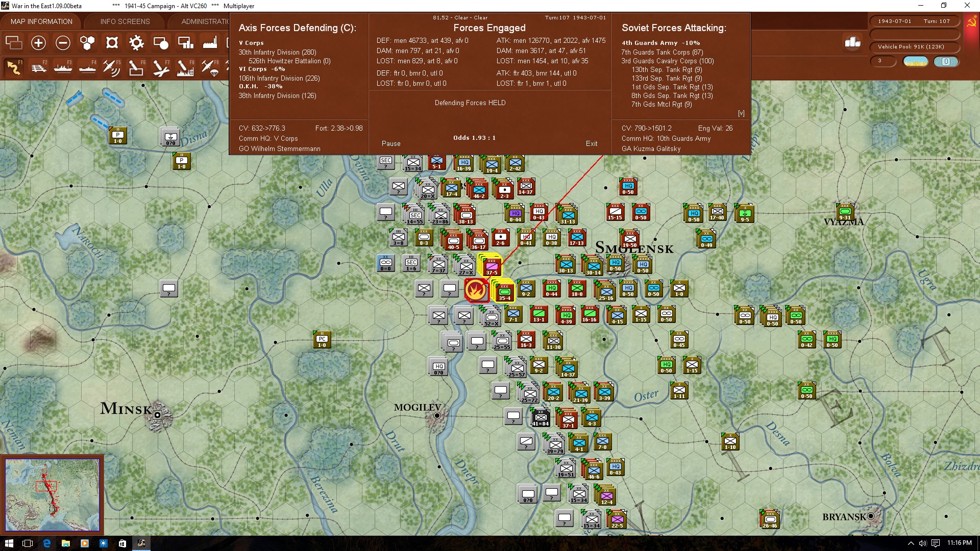Select the F8 bomb city mode
This screenshot has height=551, width=980.
(185, 67)
